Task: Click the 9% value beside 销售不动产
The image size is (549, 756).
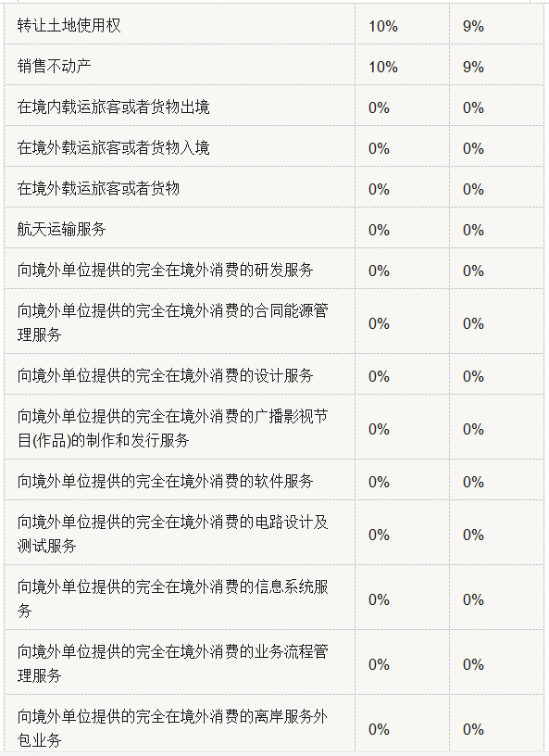Action: point(473,67)
